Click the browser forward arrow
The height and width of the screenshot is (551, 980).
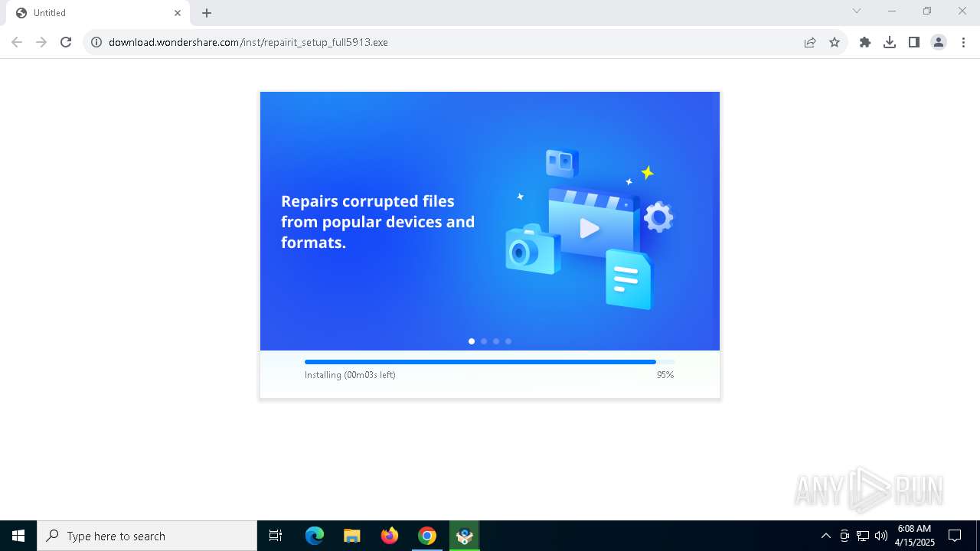(41, 42)
